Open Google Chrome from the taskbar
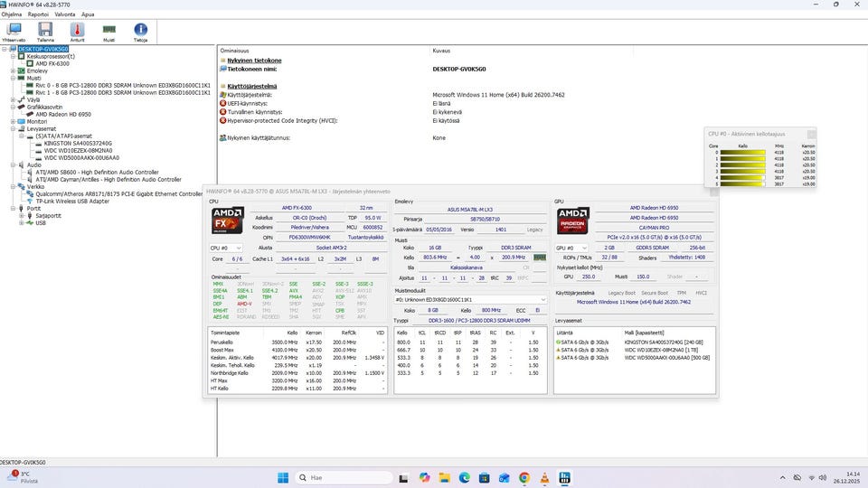Viewport: 868px width, 488px height. (524, 477)
